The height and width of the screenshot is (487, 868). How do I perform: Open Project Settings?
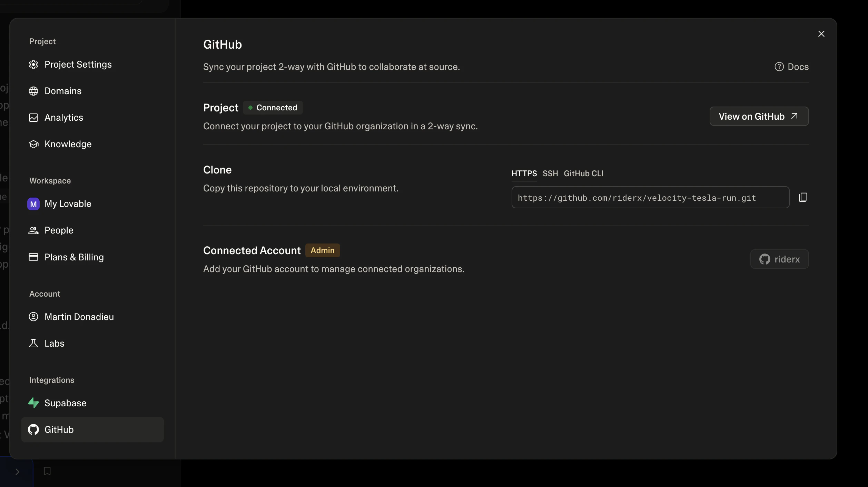coord(78,64)
